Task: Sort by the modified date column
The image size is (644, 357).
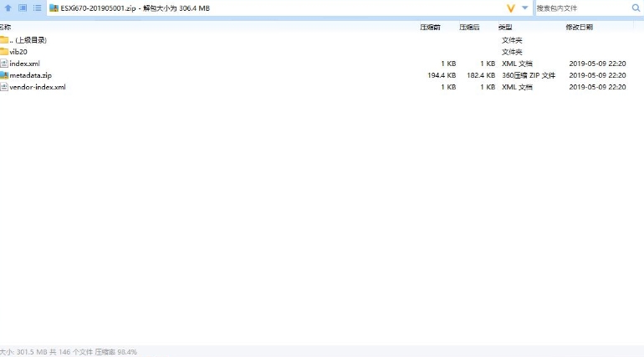Action: (579, 28)
